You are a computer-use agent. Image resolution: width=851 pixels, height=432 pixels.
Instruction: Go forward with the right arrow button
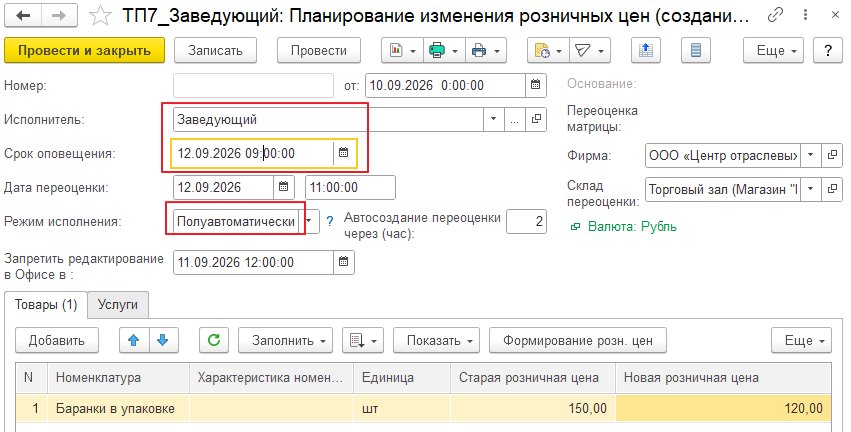pos(59,16)
